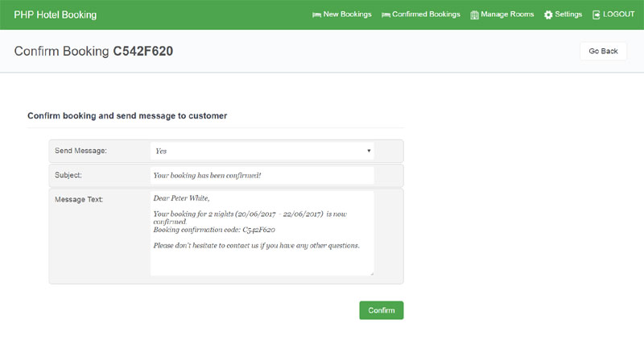Click the bed icon beside Confirmed Bookings

tap(386, 15)
